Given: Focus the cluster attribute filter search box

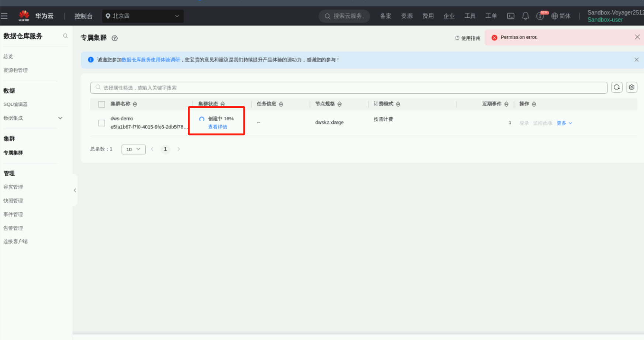Looking at the screenshot, I should pos(349,87).
